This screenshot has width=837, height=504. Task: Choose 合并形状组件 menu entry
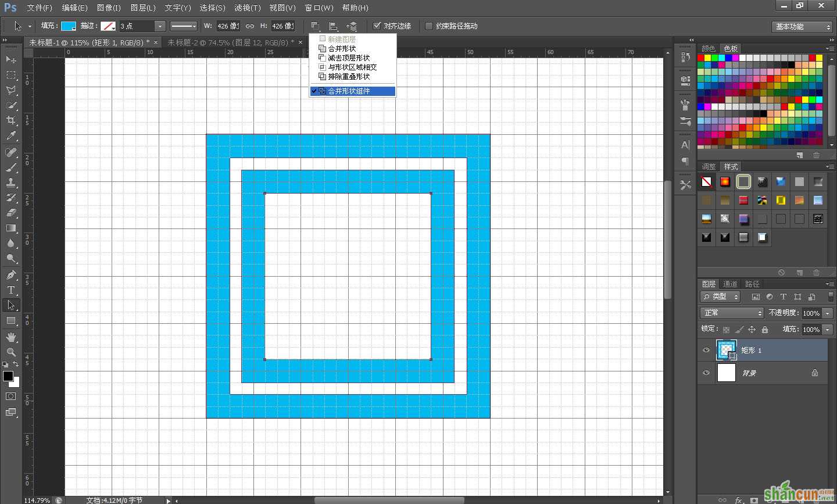click(x=352, y=91)
